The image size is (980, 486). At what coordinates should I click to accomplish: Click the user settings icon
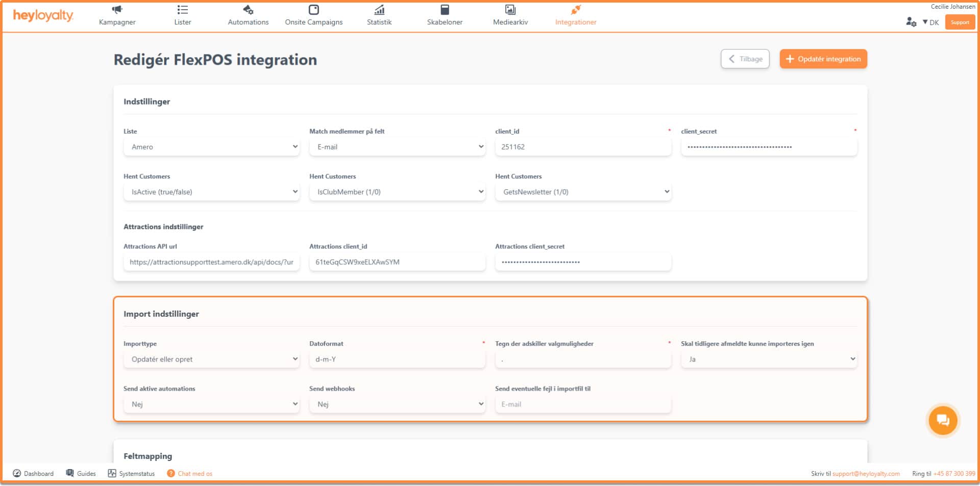911,22
